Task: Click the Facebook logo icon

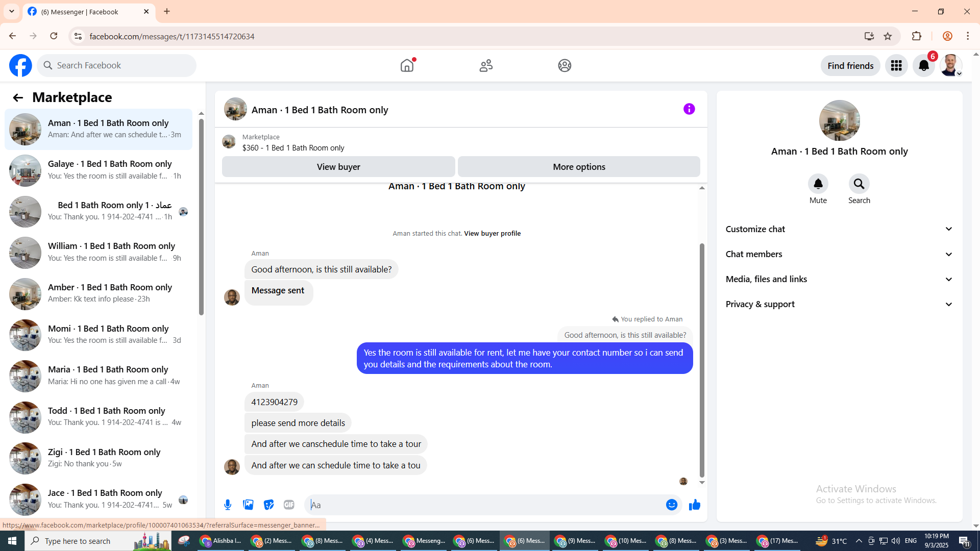Action: tap(20, 65)
